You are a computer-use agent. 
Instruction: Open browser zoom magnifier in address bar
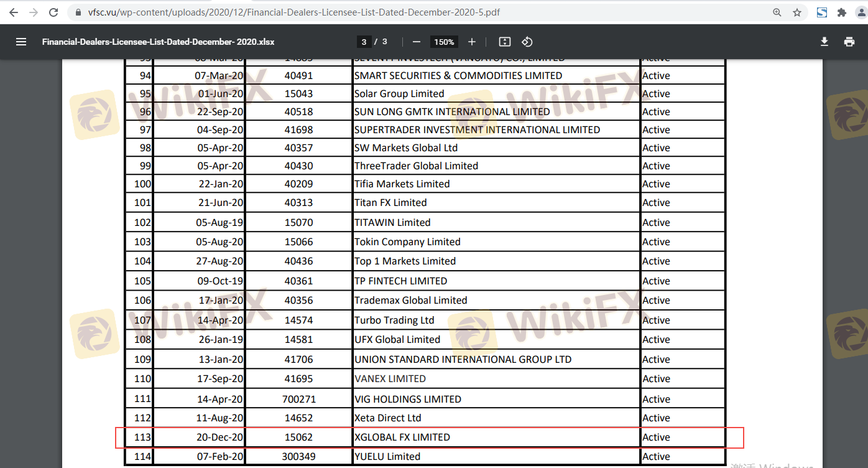[777, 12]
